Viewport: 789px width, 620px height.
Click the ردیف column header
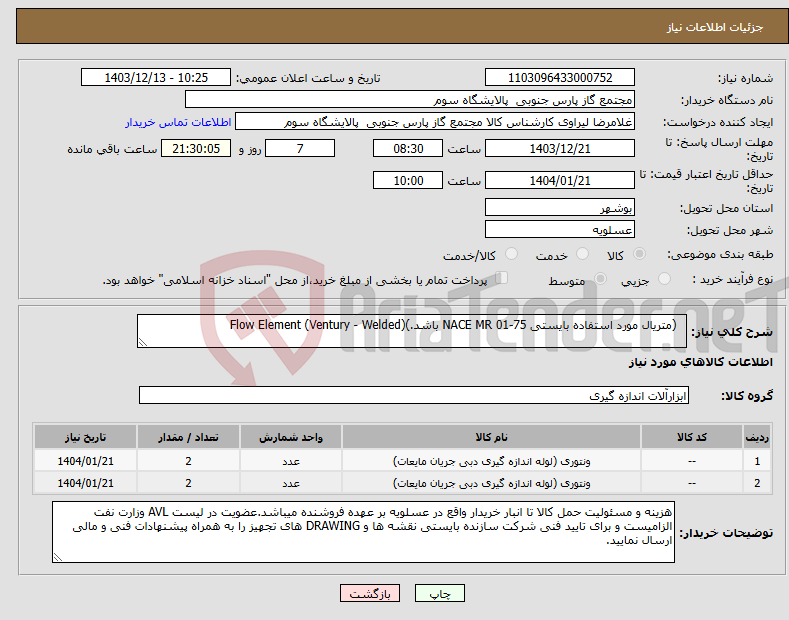coord(756,437)
